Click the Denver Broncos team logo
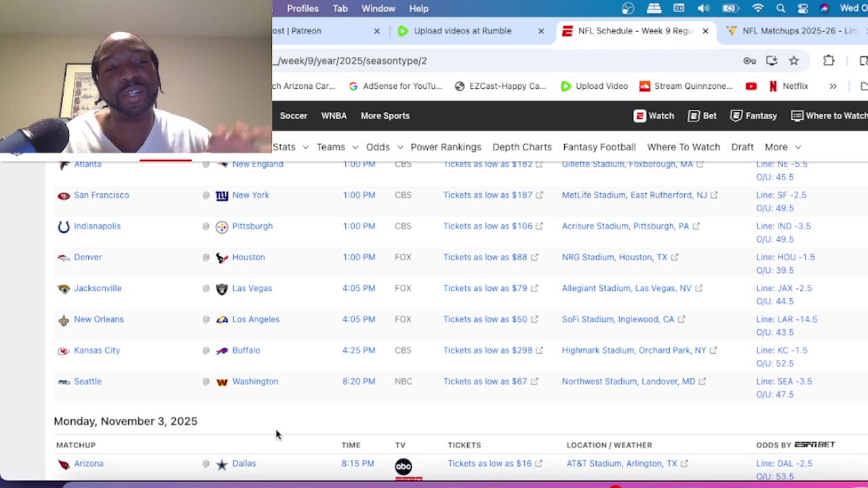This screenshot has width=868, height=488. click(x=63, y=258)
